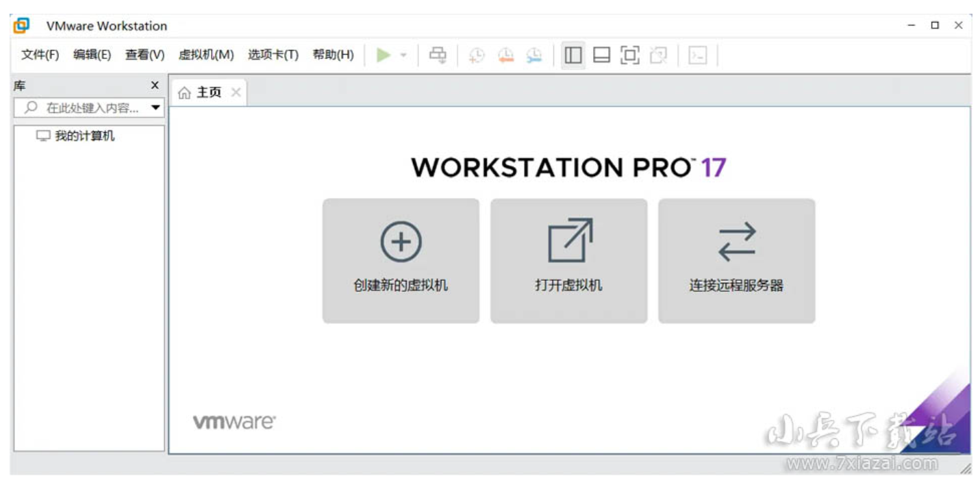The width and height of the screenshot is (980, 478).
Task: Enter full screen mode icon
Action: click(x=629, y=55)
